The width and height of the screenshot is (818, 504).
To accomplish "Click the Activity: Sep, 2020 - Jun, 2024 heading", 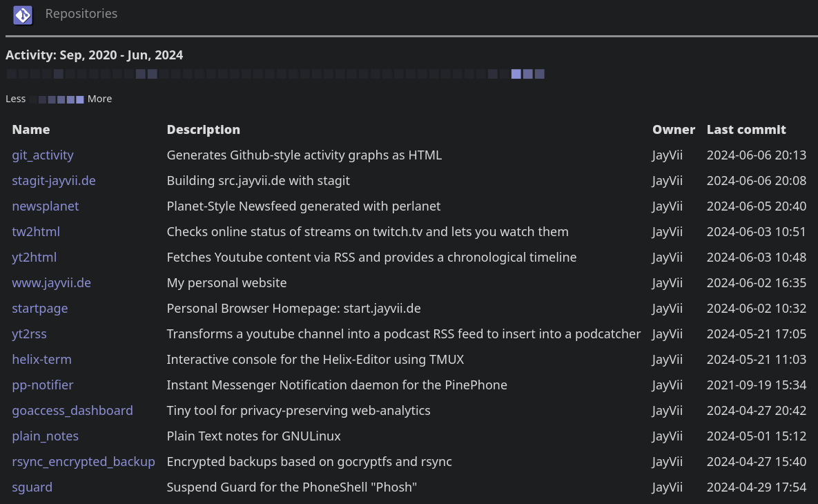I will pos(95,55).
